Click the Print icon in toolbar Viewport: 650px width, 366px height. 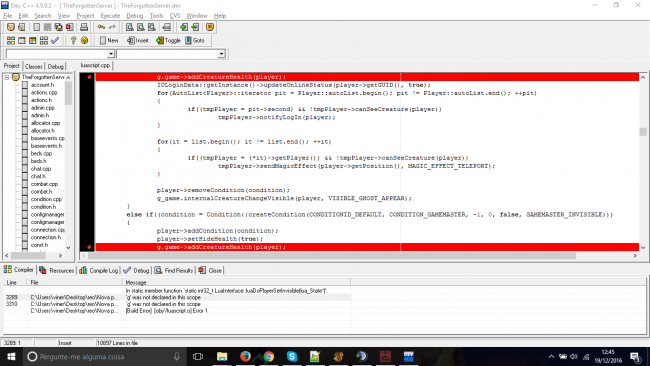pyautogui.click(x=84, y=27)
